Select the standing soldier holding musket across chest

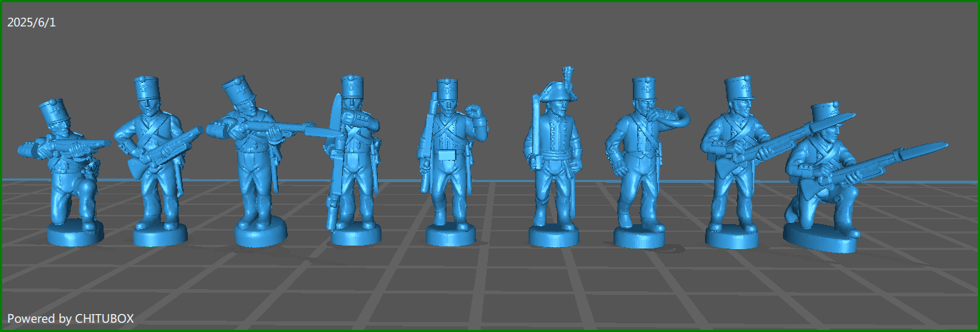click(x=159, y=161)
